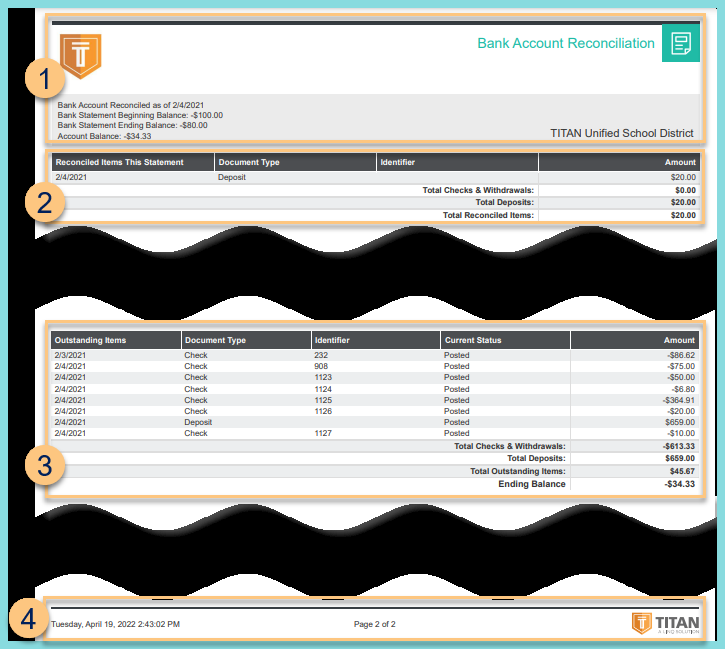725x649 pixels.
Task: Select the 2/3/2021 outstanding item date
Action: click(70, 355)
